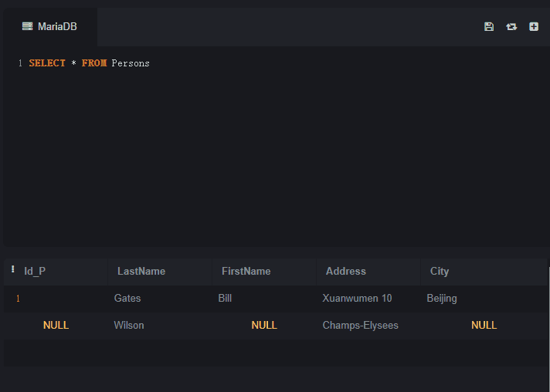The height and width of the screenshot is (392, 550).
Task: Select the Xuanwumen 10 address cell
Action: point(357,298)
